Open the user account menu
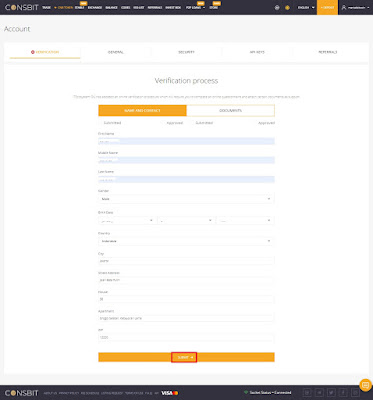This screenshot has width=373, height=400. 356,7
